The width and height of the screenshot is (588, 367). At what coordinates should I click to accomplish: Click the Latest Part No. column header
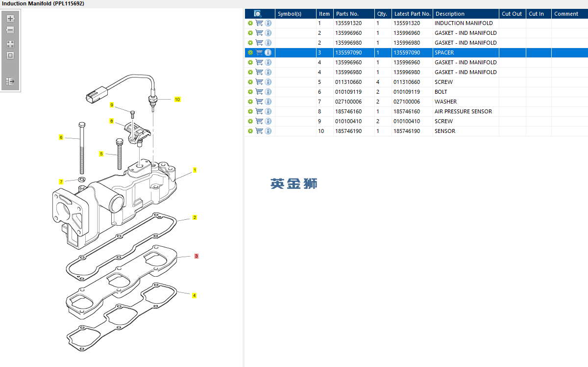(412, 14)
